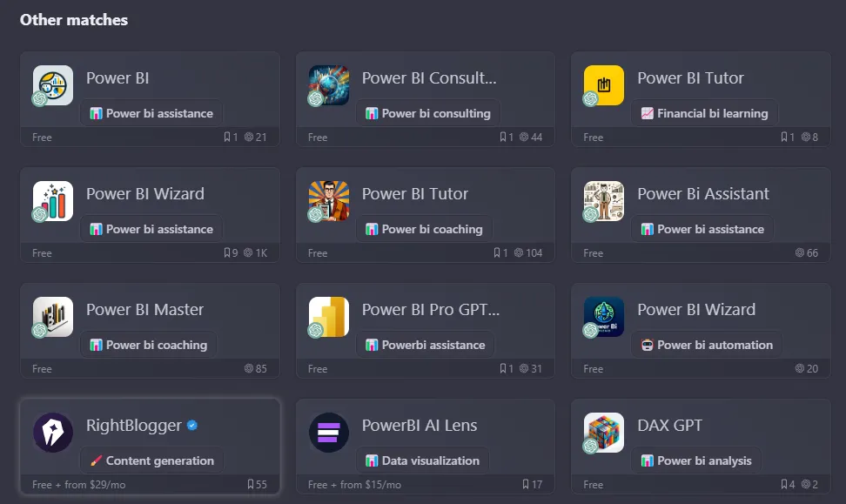The image size is (846, 504).
Task: Click the Financial bi learning tag
Action: pyautogui.click(x=704, y=113)
